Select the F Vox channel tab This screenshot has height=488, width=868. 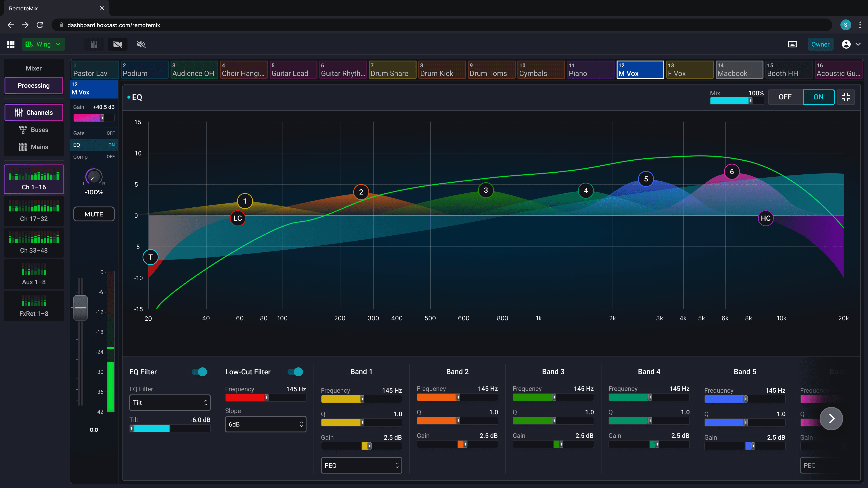point(689,70)
